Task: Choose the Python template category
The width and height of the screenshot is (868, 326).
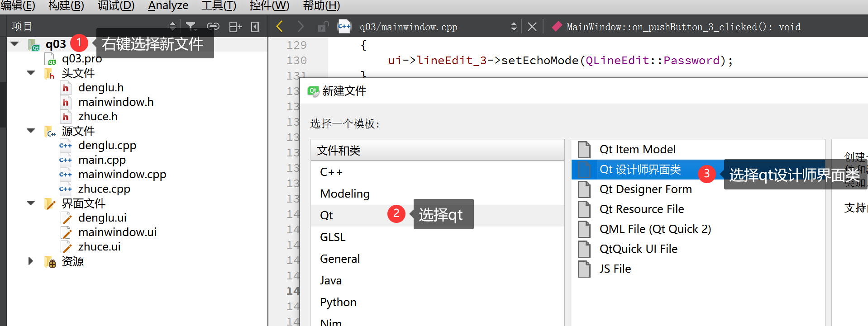Action: click(437, 302)
